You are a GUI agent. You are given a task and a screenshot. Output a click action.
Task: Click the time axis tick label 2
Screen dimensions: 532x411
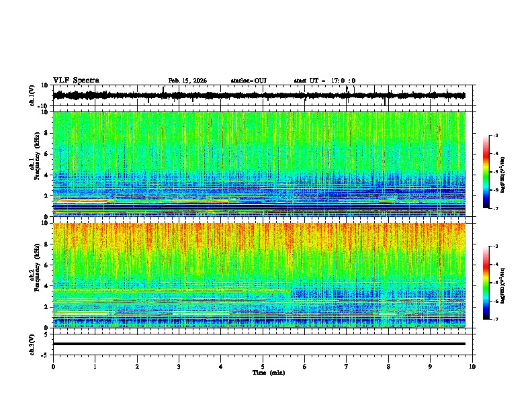pyautogui.click(x=137, y=367)
